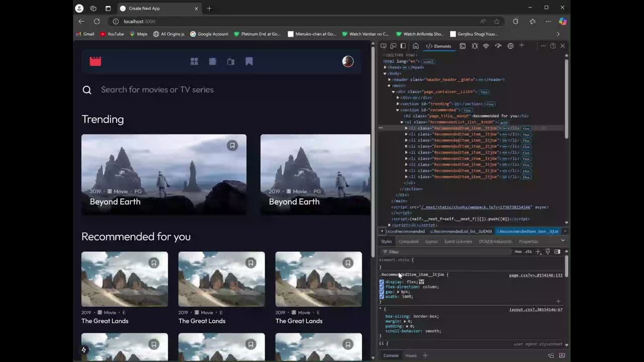Click the inspect element picker icon

(x=383, y=46)
